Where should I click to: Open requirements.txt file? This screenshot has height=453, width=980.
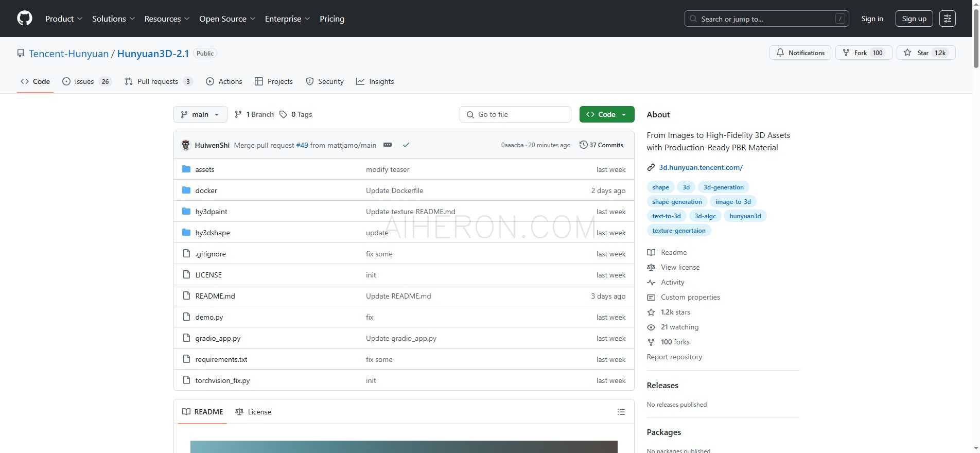[221, 359]
